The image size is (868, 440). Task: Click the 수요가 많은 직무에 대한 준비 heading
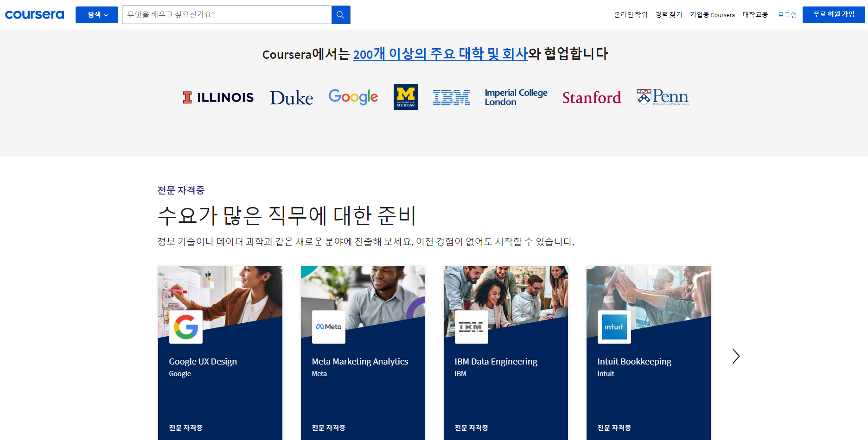pyautogui.click(x=287, y=215)
